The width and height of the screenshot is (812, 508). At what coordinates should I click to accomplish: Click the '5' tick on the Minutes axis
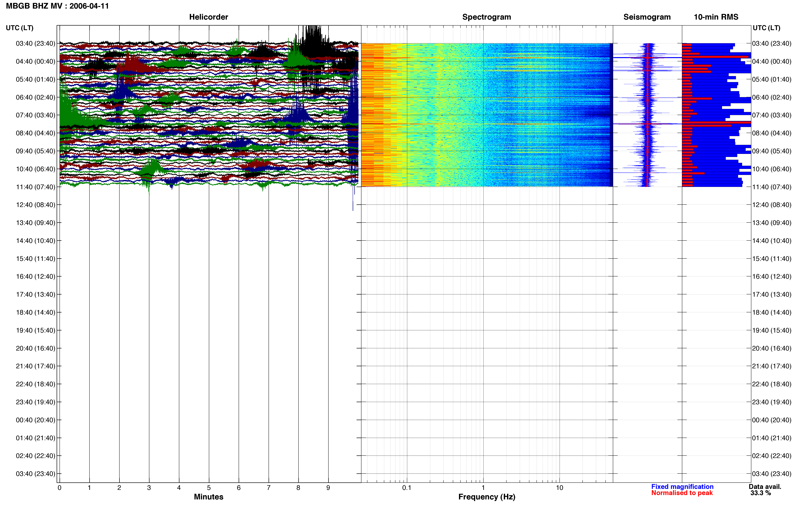click(x=209, y=488)
